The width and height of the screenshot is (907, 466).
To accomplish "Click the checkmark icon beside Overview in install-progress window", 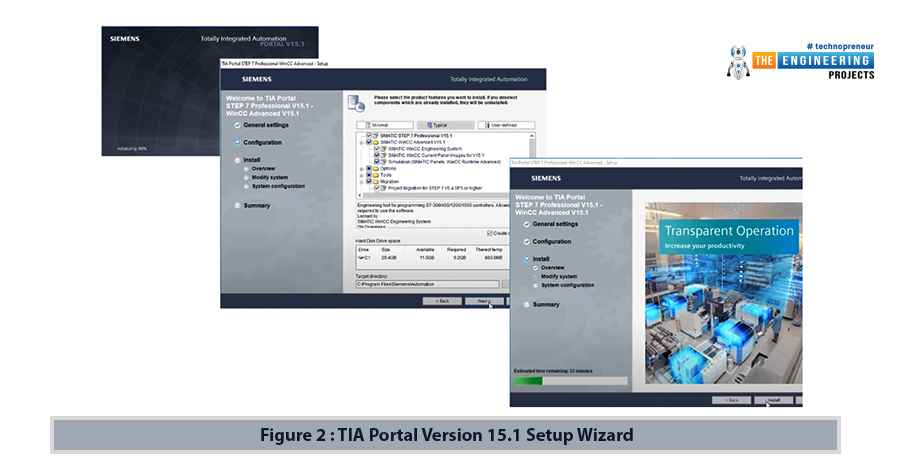I will [536, 268].
